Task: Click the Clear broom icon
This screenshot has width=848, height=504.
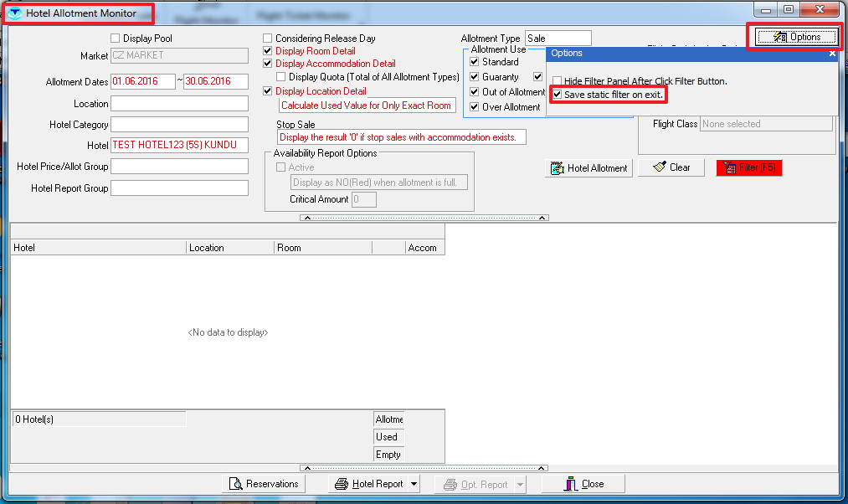Action: [x=660, y=167]
